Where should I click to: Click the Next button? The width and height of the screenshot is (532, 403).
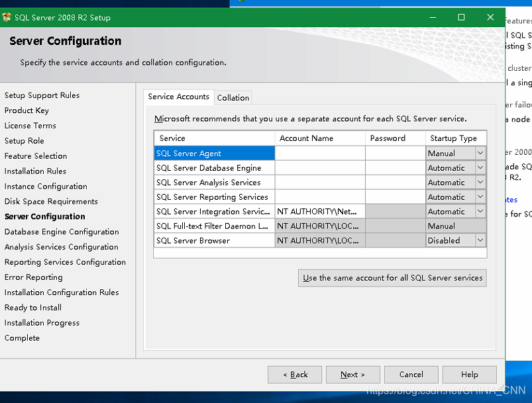coord(353,375)
